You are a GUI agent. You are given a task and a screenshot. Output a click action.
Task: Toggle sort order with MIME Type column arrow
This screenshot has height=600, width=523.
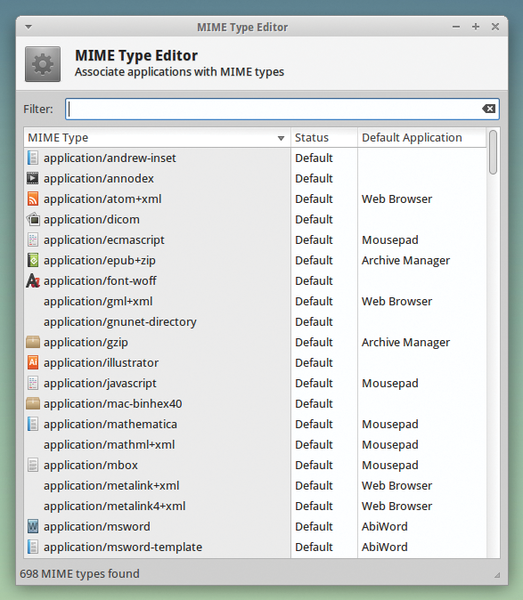pos(281,138)
